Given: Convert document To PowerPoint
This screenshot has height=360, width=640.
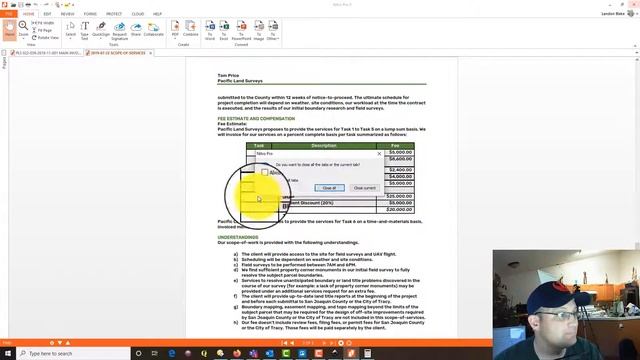Looking at the screenshot, I should [x=241, y=30].
